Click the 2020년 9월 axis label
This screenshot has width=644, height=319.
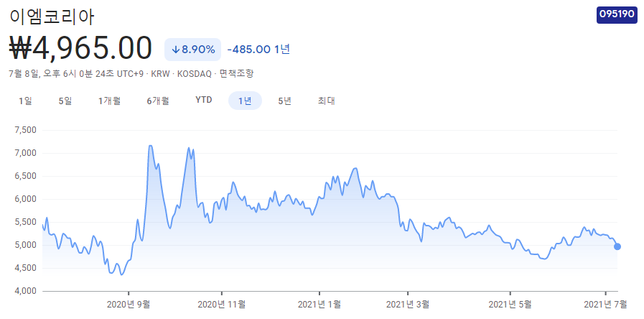tap(129, 305)
